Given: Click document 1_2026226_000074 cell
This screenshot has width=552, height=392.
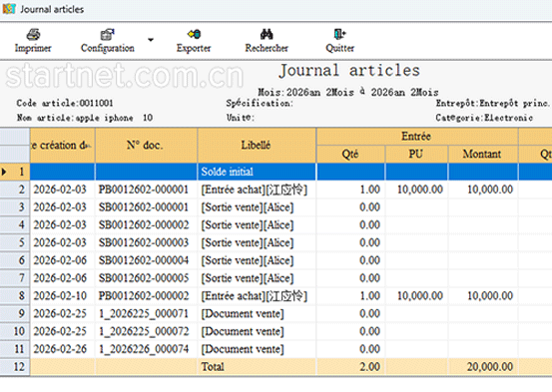Looking at the screenshot, I should (146, 349).
